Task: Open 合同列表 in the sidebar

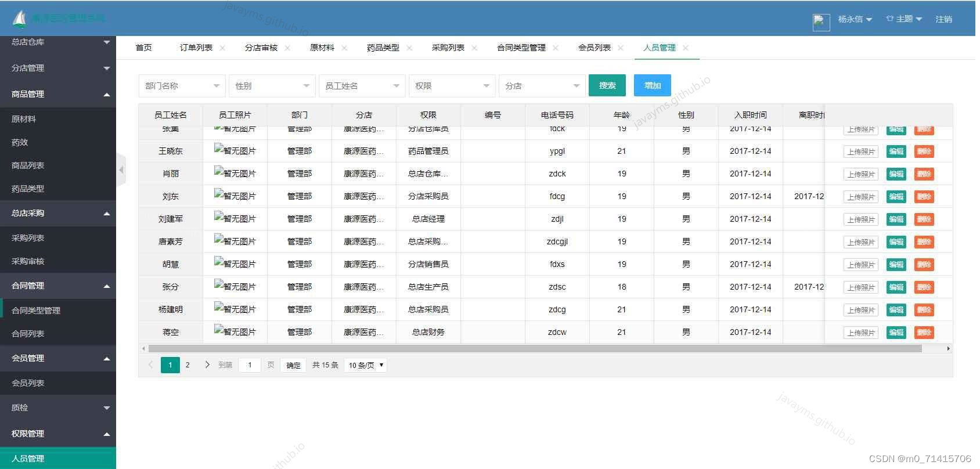Action: [x=58, y=334]
